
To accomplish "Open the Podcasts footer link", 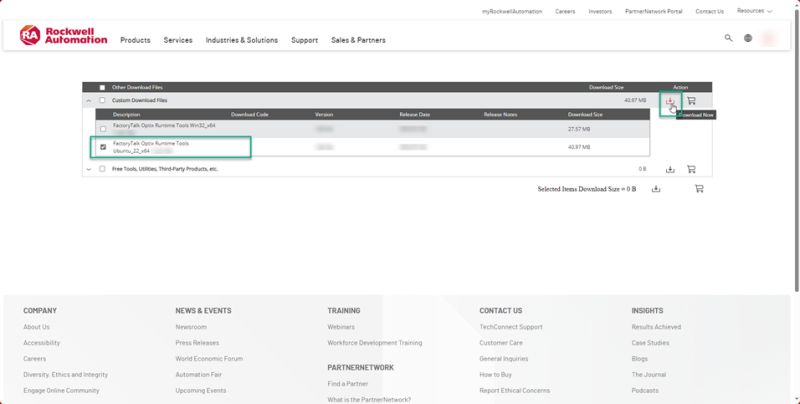I will 645,390.
